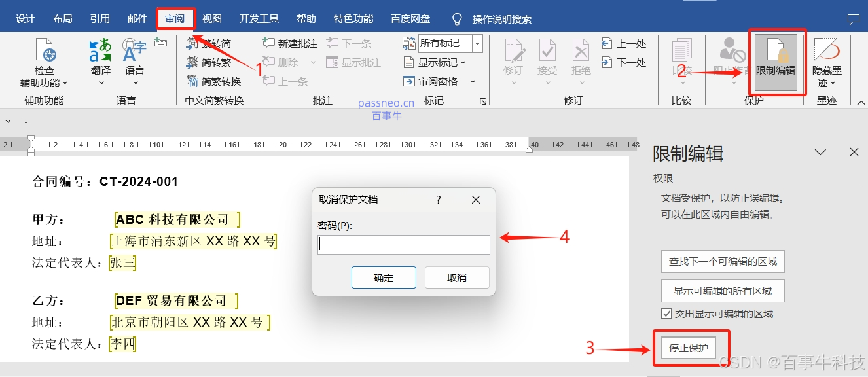
Task: Click the editable field ABC 科技有限公司
Action: point(177,219)
